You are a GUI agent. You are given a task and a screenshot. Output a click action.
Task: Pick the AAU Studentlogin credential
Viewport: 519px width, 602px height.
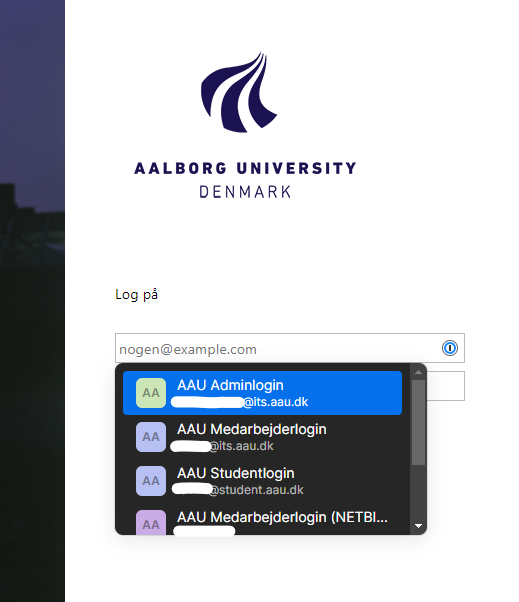(x=262, y=481)
